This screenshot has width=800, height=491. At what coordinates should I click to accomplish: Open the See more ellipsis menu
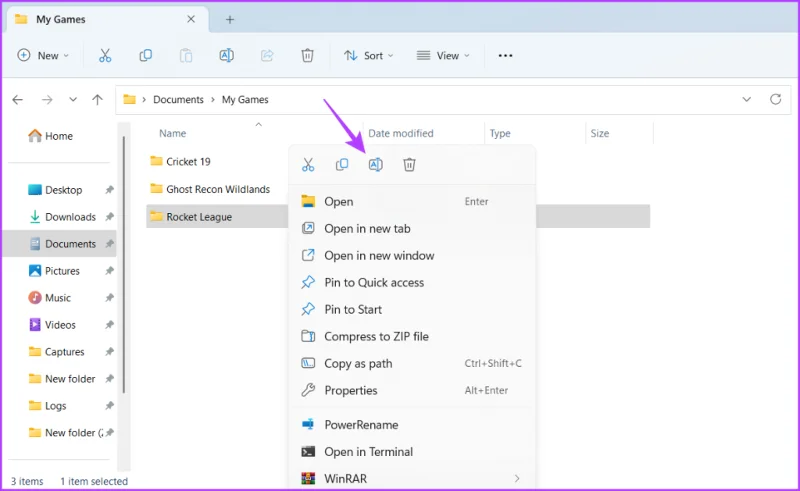click(x=505, y=56)
